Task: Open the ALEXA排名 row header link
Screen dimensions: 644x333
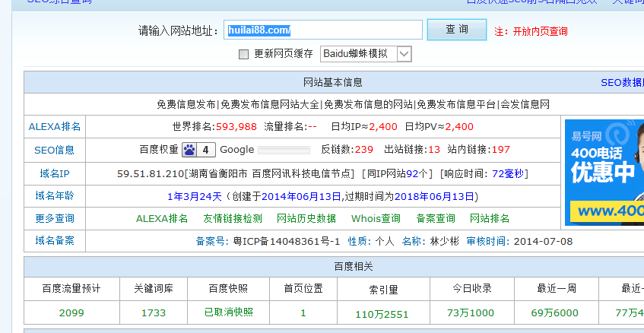Action: click(x=55, y=126)
